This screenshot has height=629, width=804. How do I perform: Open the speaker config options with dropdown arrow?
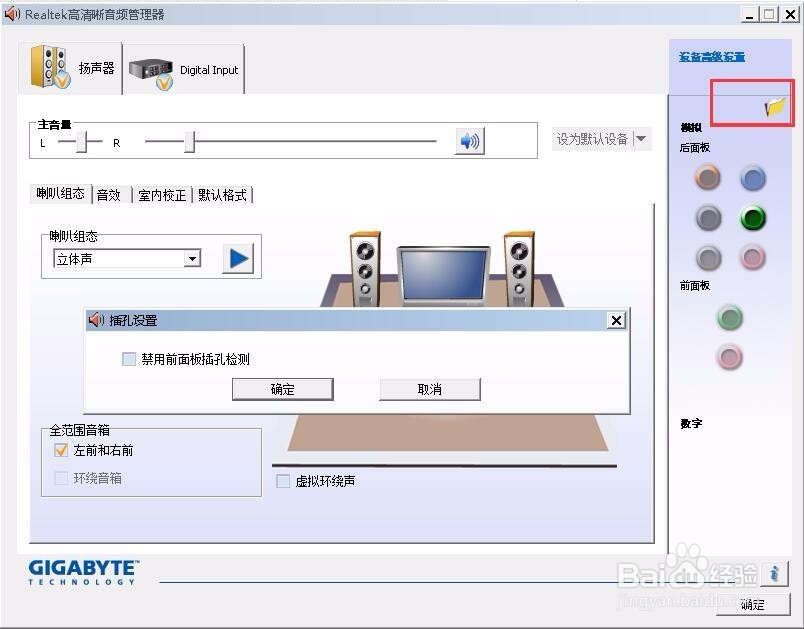click(195, 258)
